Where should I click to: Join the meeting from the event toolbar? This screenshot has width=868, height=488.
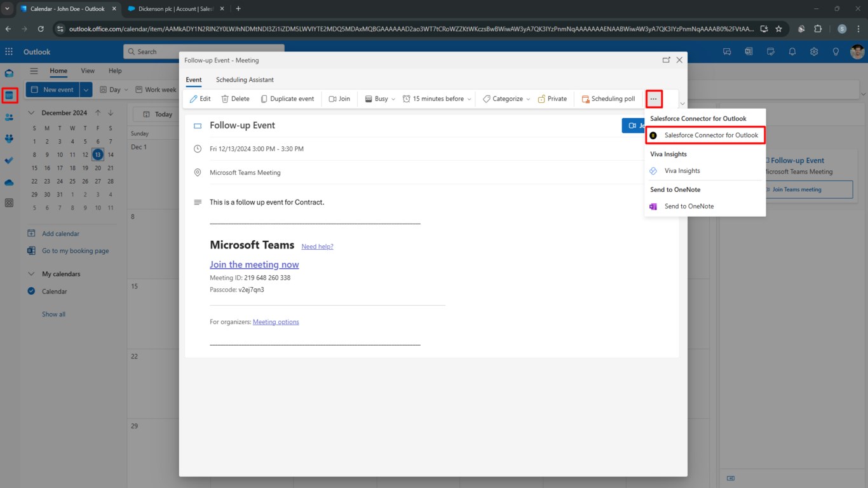(339, 98)
